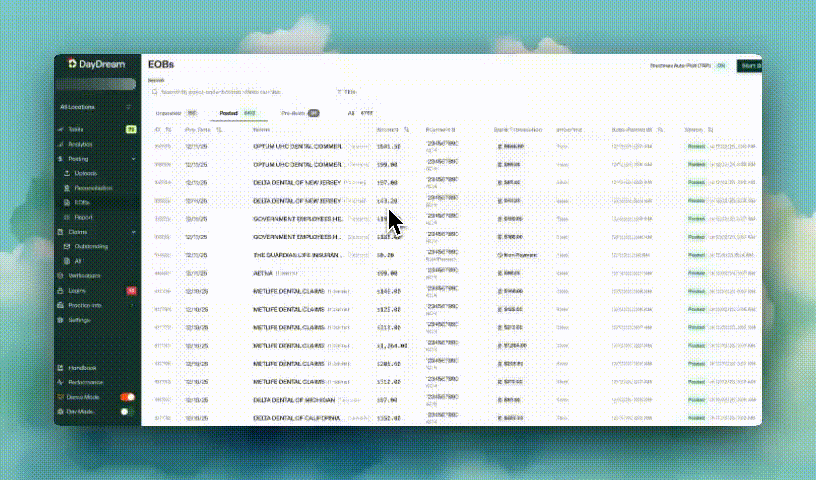Click the filter icon next to Filter
The width and height of the screenshot is (816, 480).
point(339,92)
